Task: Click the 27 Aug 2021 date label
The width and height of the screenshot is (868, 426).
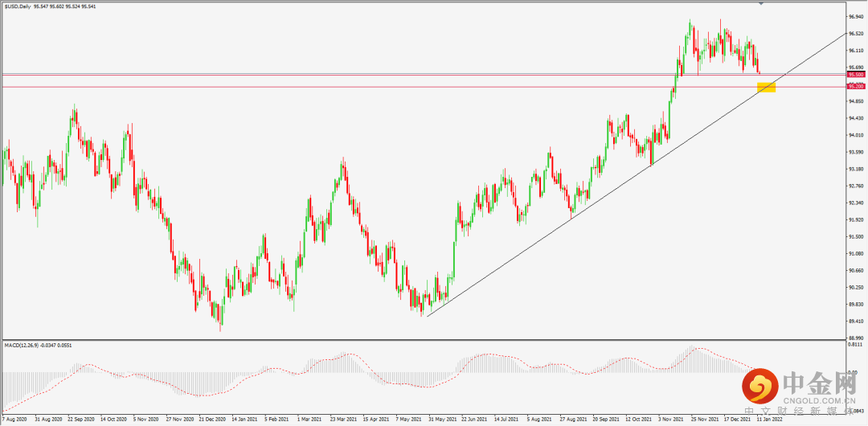Action: pyautogui.click(x=575, y=420)
